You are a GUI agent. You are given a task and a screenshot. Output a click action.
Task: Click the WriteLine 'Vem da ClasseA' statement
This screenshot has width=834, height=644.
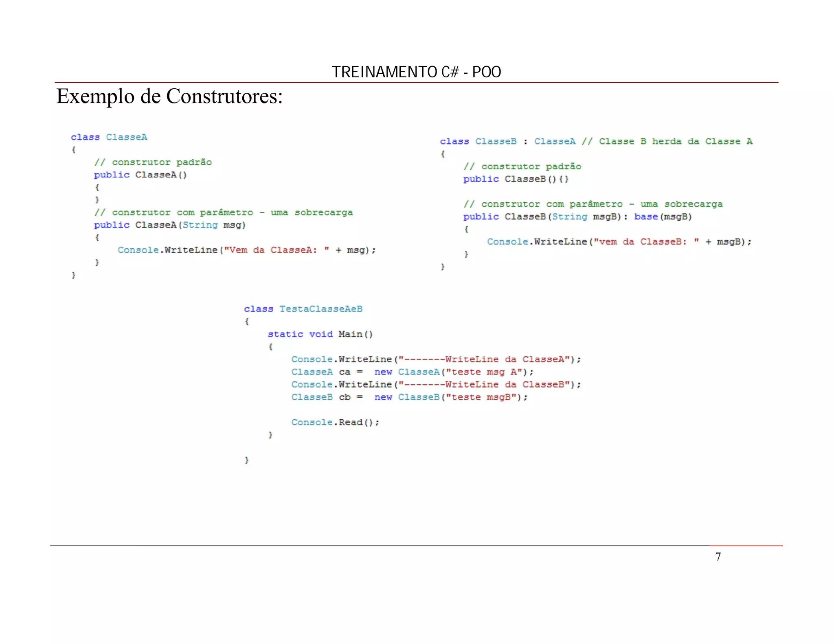(247, 250)
